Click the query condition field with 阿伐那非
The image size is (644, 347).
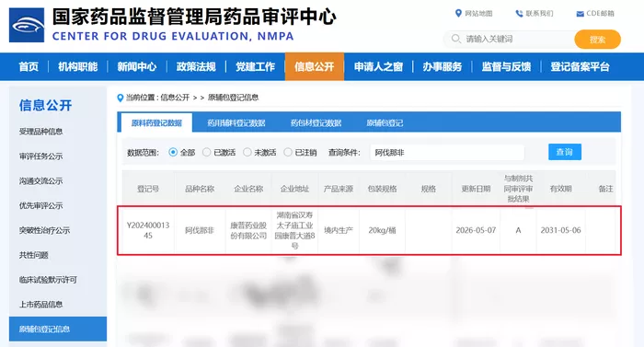click(447, 153)
